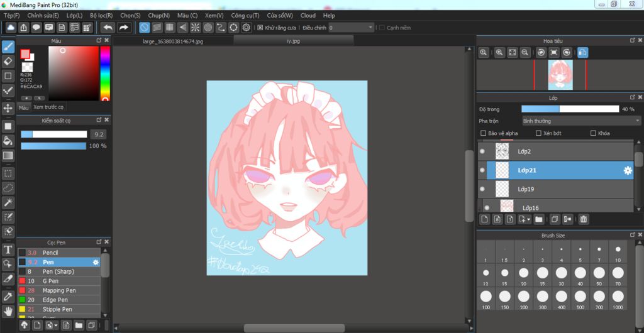
Task: Enable Bảo vệ alpha checkbox
Action: [484, 133]
